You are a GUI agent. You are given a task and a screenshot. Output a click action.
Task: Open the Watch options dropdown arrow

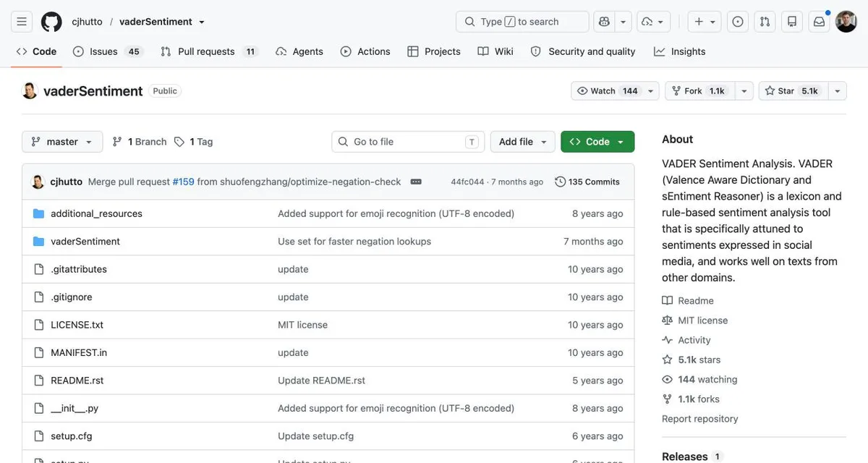point(651,91)
